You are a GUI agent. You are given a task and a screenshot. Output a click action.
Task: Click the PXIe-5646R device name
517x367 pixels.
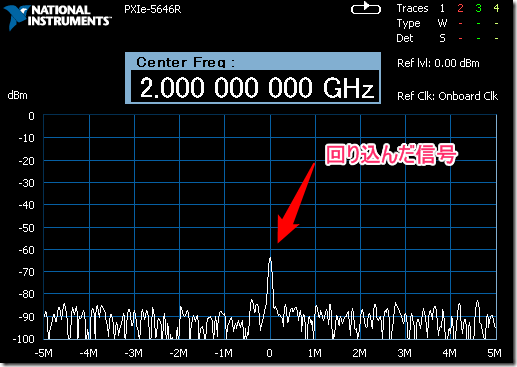point(153,9)
